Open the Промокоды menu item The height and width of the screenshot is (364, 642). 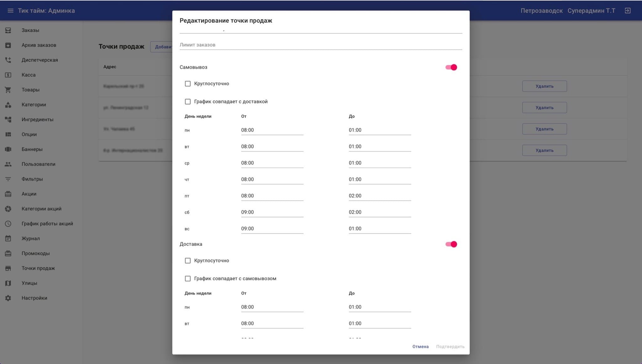[x=35, y=253]
